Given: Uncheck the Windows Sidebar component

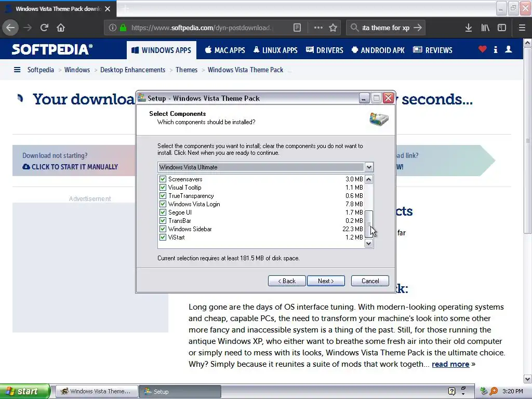Looking at the screenshot, I should pos(163,229).
